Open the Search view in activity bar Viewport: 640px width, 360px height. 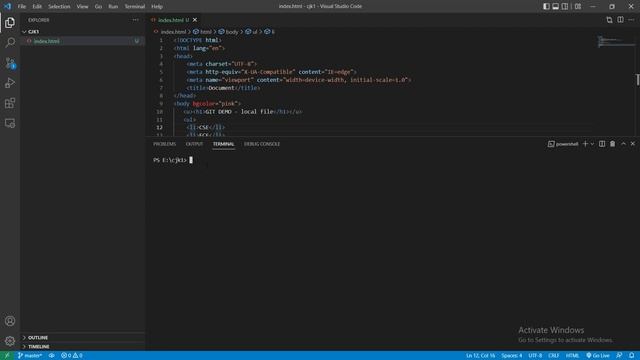(10, 42)
